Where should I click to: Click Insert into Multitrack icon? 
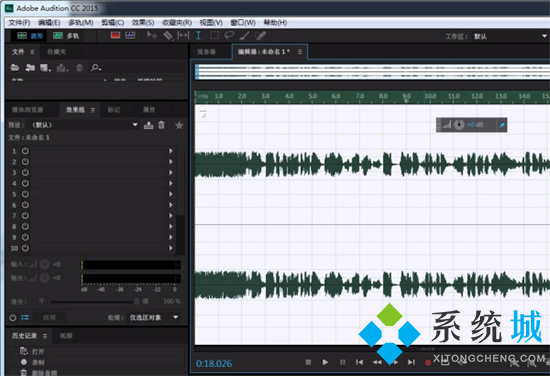62,68
